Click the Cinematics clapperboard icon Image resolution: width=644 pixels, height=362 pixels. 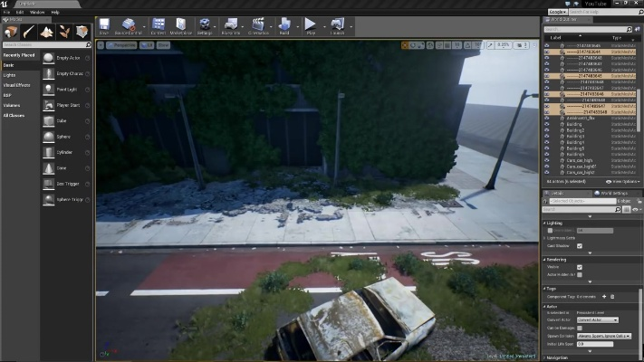(258, 26)
